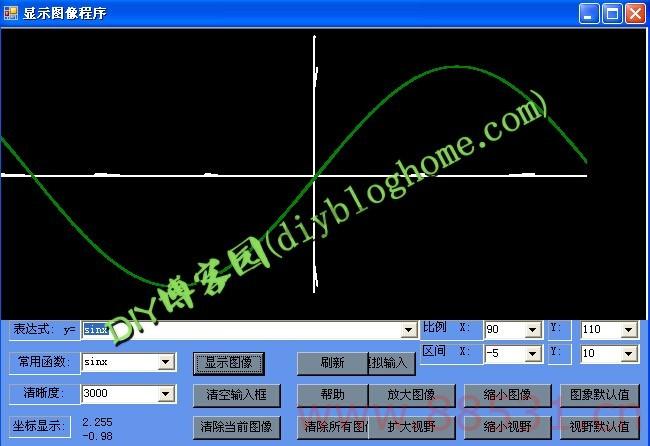The width and height of the screenshot is (650, 446).
Task: Click the 显示图像 button
Action: [x=228, y=364]
